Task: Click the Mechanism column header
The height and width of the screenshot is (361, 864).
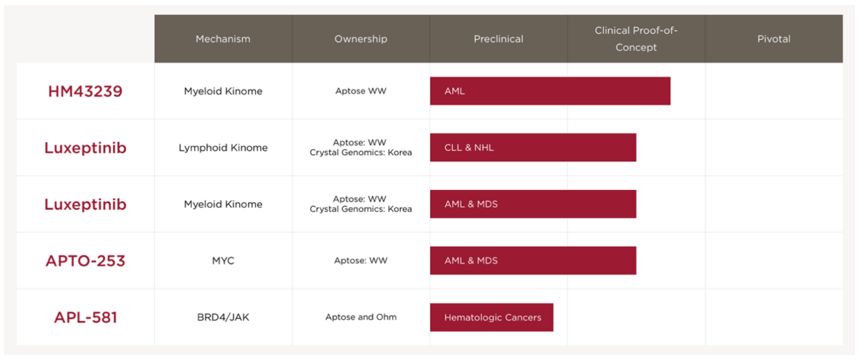Action: click(x=223, y=39)
